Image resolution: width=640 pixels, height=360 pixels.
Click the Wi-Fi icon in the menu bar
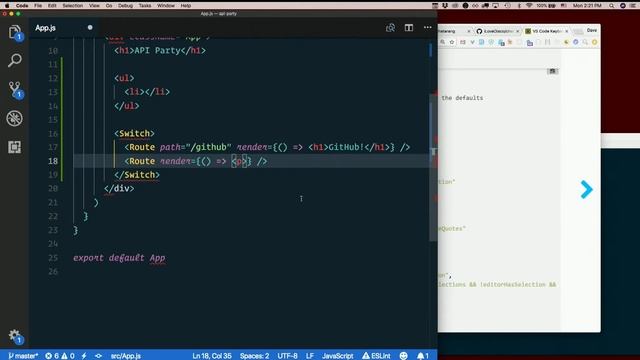tap(529, 6)
